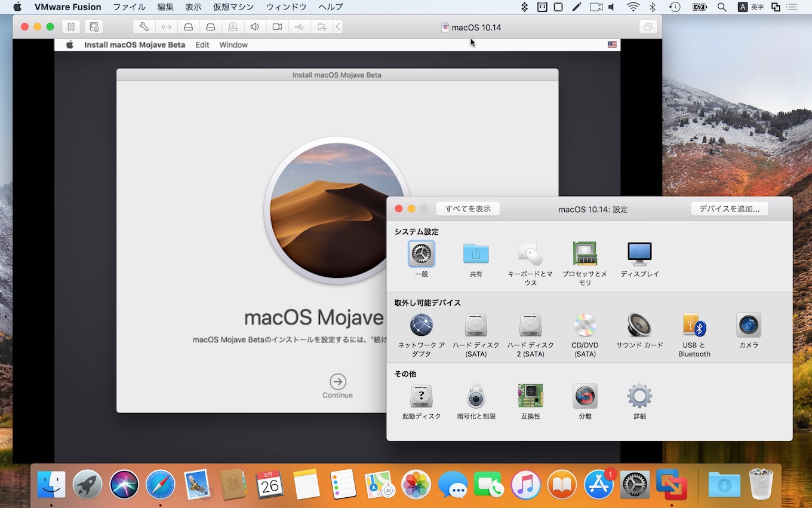Viewport: 812px width, 508px height.
Task: Click the デバイスを追加 button
Action: tap(729, 209)
